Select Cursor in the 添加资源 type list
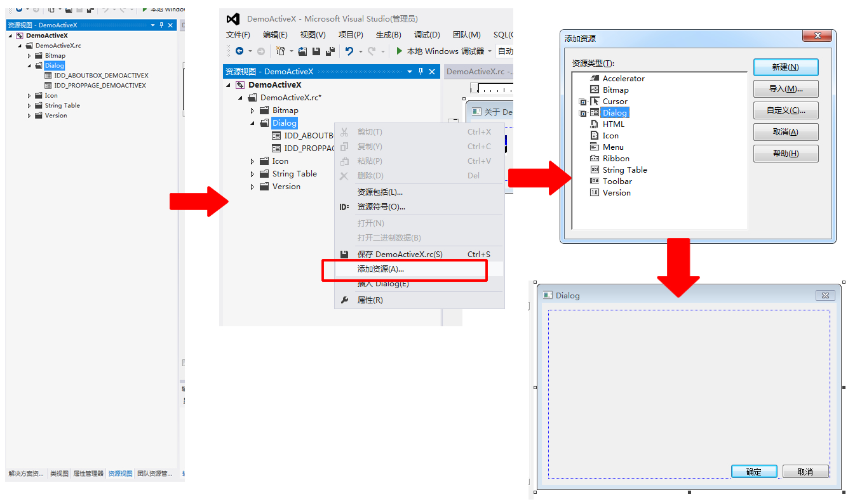862x504 pixels. click(615, 101)
